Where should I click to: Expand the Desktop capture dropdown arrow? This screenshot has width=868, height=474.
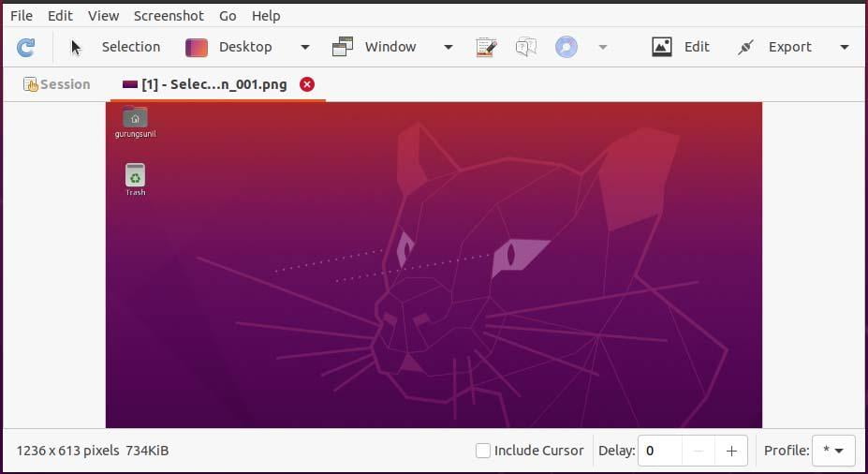(x=305, y=48)
